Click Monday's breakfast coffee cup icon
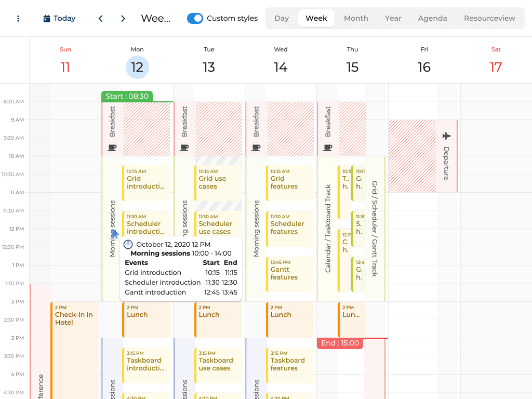Viewport: 532px width, 399px height. coord(112,148)
